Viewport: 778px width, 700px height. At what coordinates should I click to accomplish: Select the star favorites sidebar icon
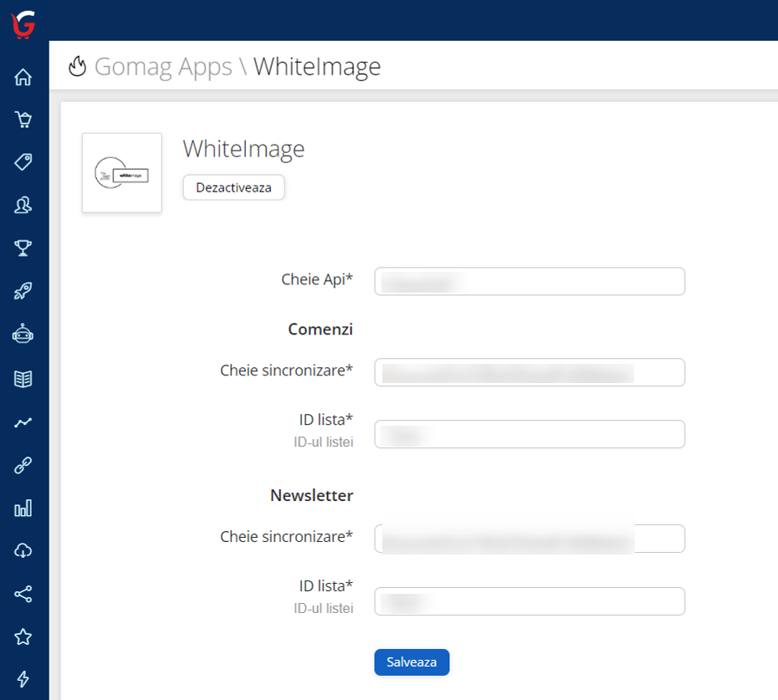click(x=23, y=636)
